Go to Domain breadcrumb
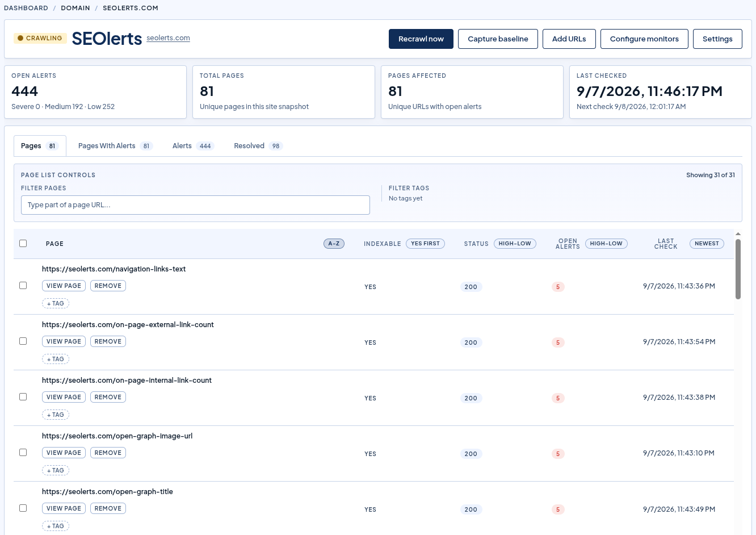Viewport: 756px width, 535px height. tap(75, 8)
